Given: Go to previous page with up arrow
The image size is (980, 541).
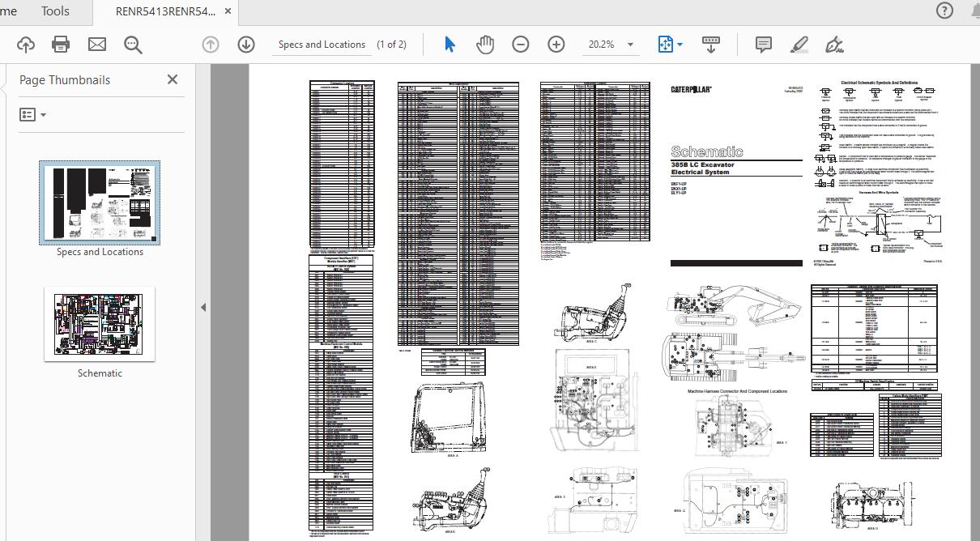Looking at the screenshot, I should tap(211, 45).
